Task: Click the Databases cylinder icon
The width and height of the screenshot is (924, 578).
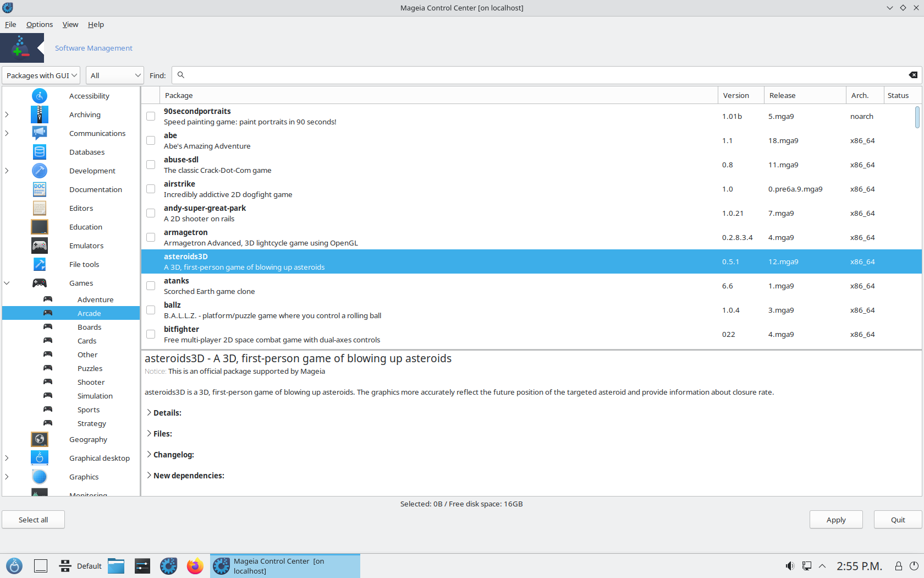Action: tap(40, 152)
